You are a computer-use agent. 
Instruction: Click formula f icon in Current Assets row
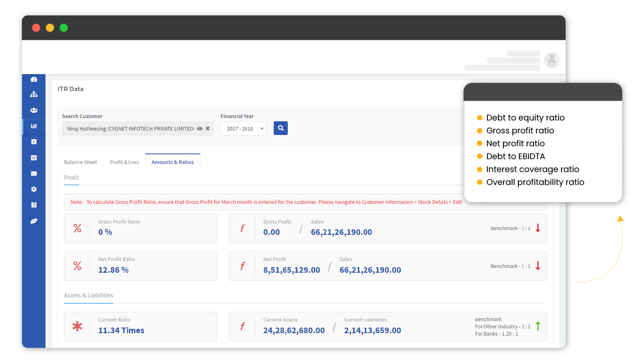pos(242,326)
